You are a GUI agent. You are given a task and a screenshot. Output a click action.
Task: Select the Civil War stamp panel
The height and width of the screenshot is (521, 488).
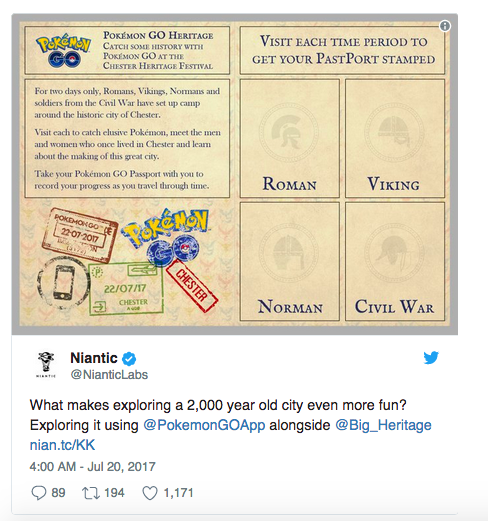point(395,261)
